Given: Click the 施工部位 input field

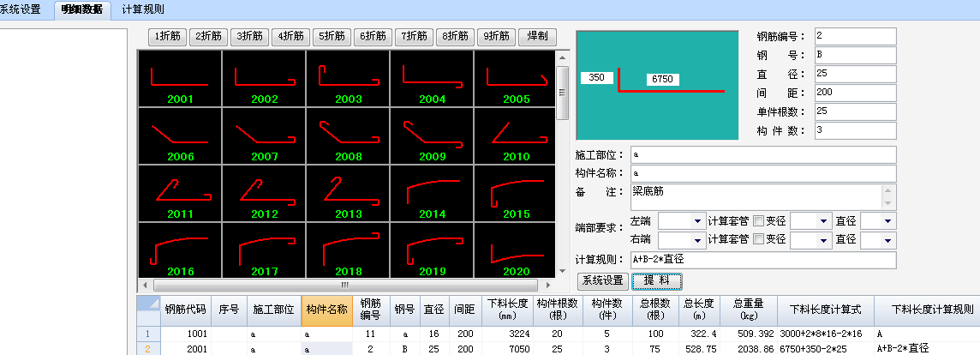Looking at the screenshot, I should point(764,154).
